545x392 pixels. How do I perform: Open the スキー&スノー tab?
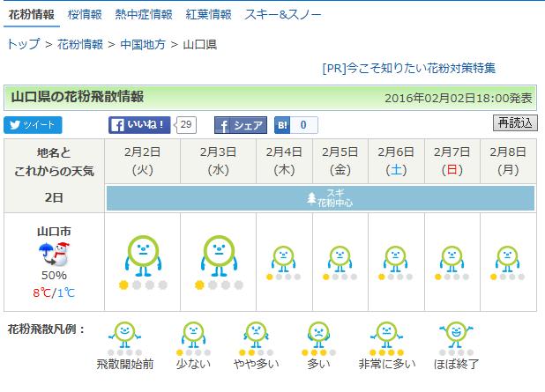tap(282, 15)
